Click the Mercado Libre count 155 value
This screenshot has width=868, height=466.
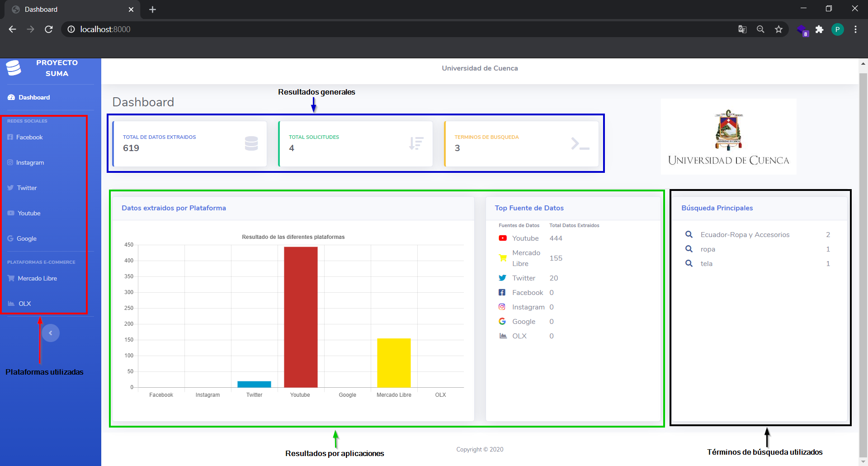(x=556, y=258)
